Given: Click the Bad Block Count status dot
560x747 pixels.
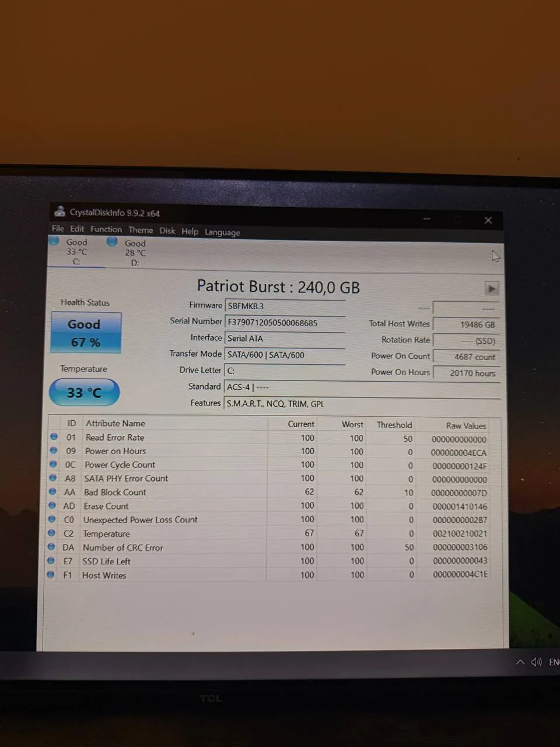Looking at the screenshot, I should (52, 491).
